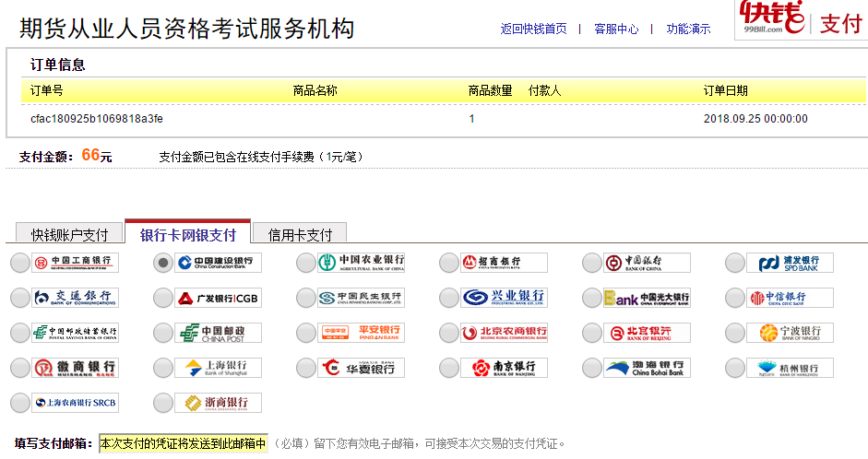Click the 浦发银行 SPD Bank logo

(790, 263)
